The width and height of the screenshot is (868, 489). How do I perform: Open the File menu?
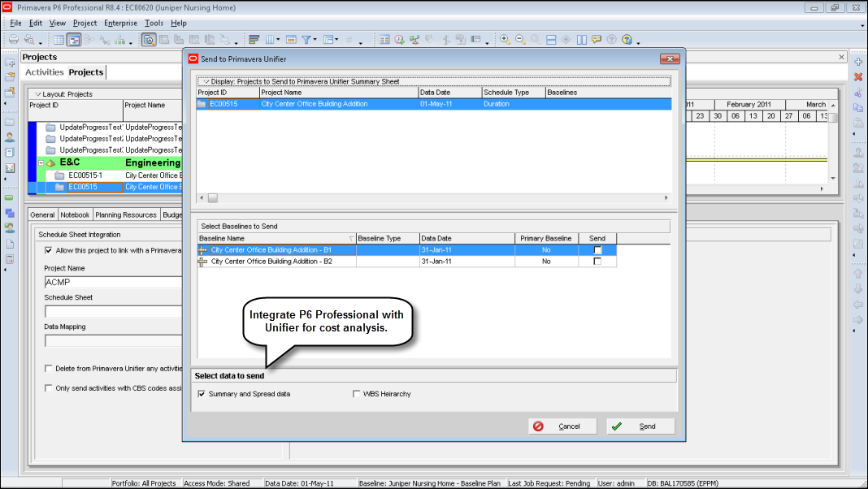(15, 24)
